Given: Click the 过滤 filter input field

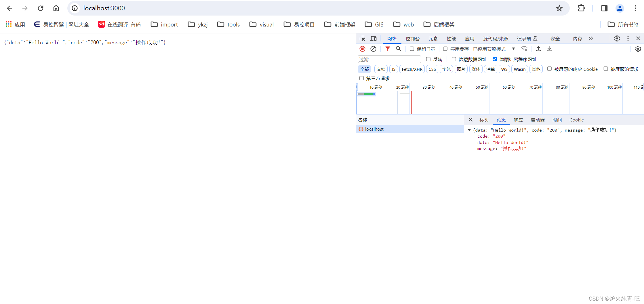Looking at the screenshot, I should tap(389, 59).
